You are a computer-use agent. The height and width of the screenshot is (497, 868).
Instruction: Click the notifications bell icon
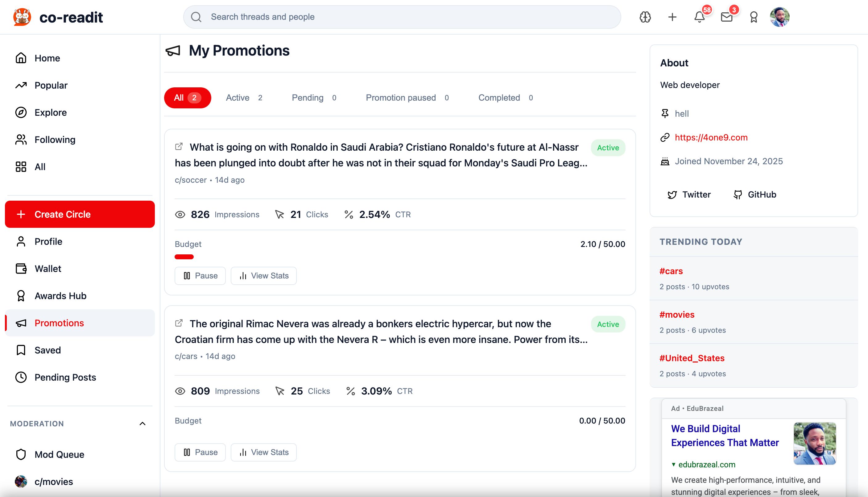pos(699,17)
